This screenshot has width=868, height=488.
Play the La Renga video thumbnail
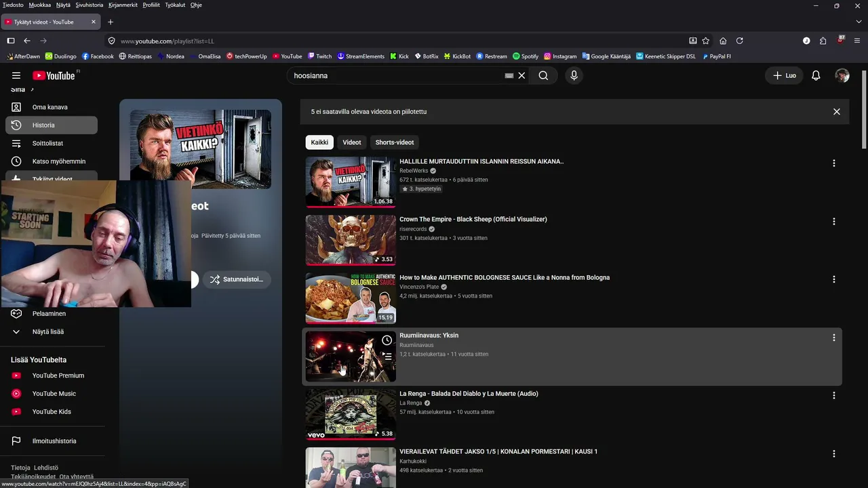[351, 415]
